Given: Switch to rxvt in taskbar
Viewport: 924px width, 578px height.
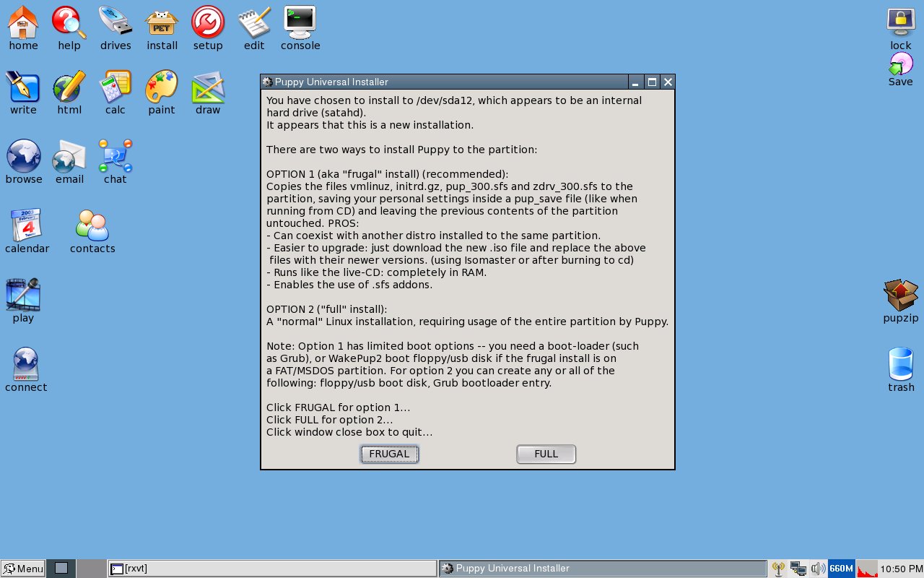Looking at the screenshot, I should (x=272, y=569).
